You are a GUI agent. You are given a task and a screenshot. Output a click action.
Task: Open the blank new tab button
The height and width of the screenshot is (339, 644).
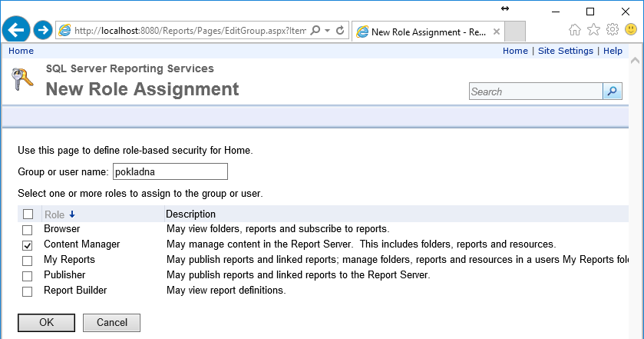pos(516,32)
